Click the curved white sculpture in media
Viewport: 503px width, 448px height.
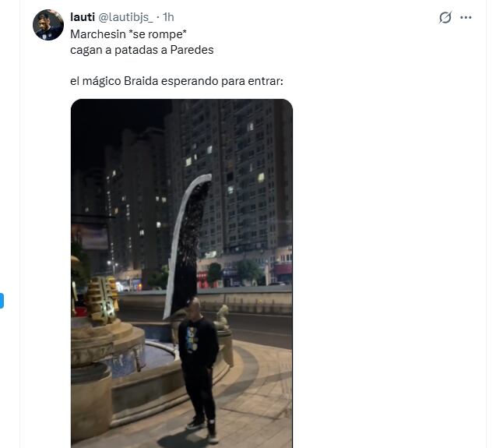click(x=186, y=245)
